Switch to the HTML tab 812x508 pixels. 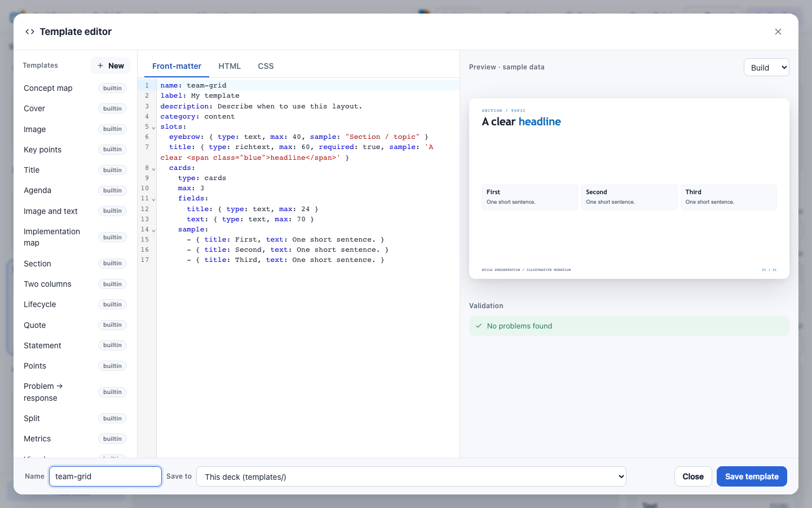point(230,66)
